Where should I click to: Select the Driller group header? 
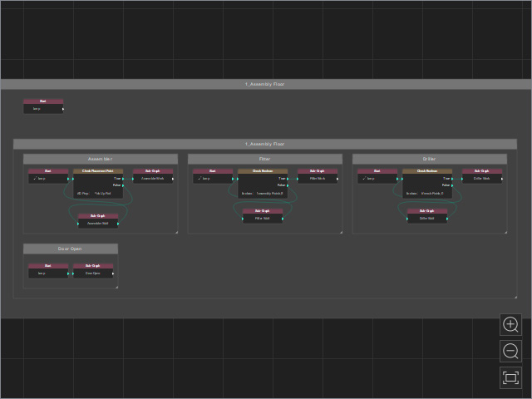pyautogui.click(x=430, y=159)
